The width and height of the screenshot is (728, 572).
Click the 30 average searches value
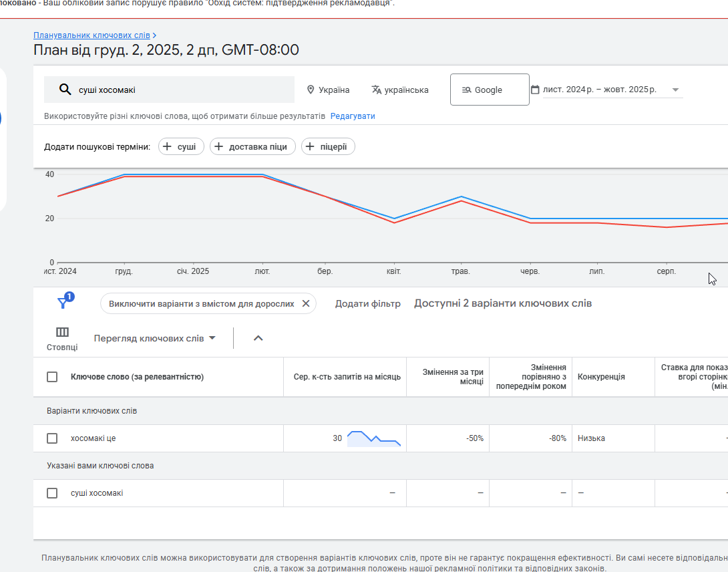pyautogui.click(x=337, y=438)
